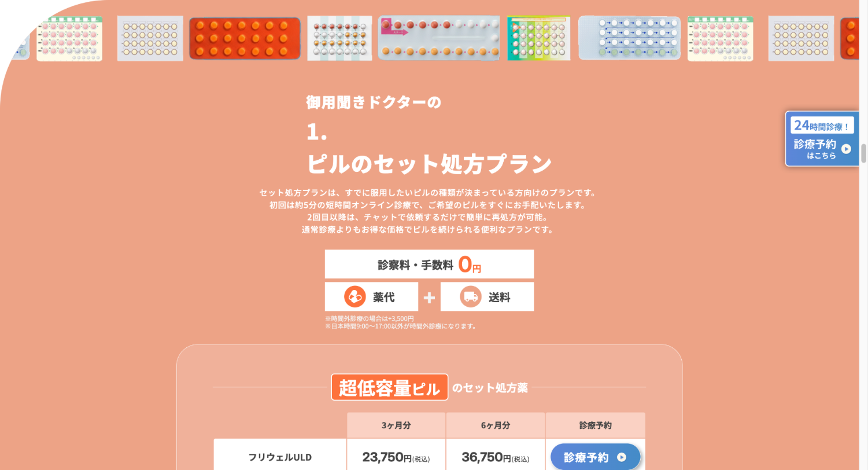The width and height of the screenshot is (868, 470).
Task: Click the plus sign between 薬代 and 送料
Action: (x=429, y=298)
